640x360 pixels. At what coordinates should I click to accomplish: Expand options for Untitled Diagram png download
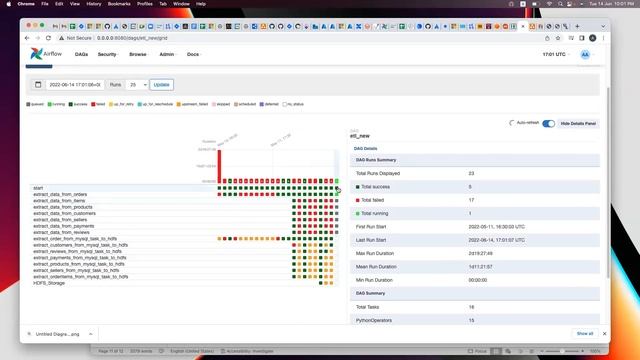(x=91, y=334)
